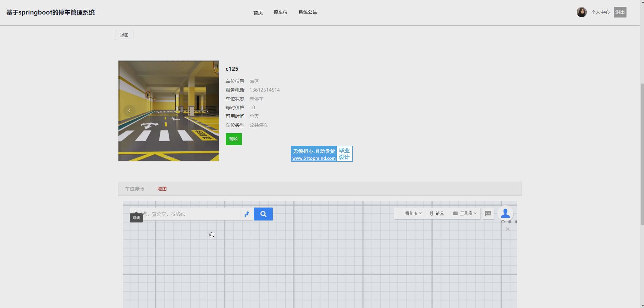Image resolution: width=644 pixels, height=308 pixels.
Task: Click the 51topmind 毕业设计 banner
Action: (322, 154)
